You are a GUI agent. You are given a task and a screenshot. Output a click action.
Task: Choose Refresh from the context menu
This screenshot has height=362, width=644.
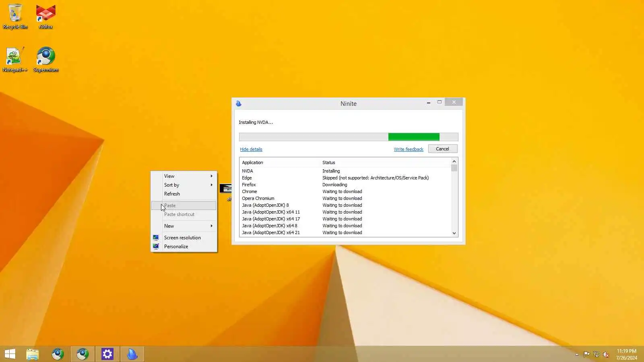(x=184, y=194)
